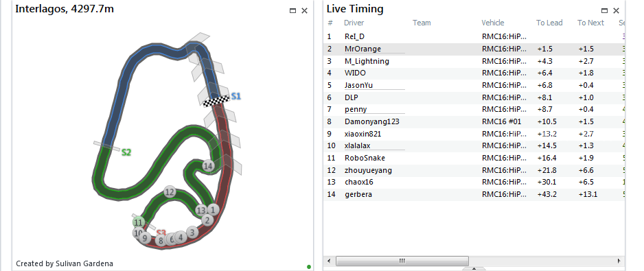Click the S1 sector label

click(235, 97)
